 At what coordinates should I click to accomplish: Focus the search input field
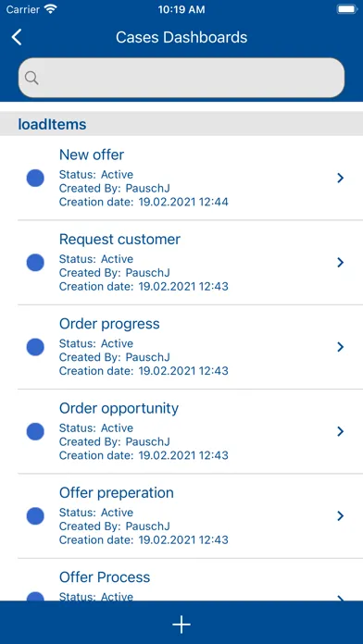click(x=181, y=78)
